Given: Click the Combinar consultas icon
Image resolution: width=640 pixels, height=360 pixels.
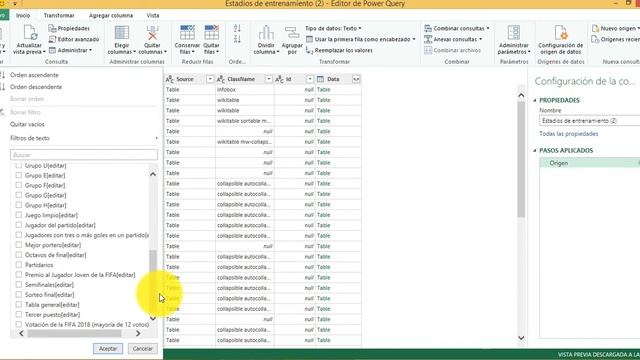Looking at the screenshot, I should [x=428, y=28].
